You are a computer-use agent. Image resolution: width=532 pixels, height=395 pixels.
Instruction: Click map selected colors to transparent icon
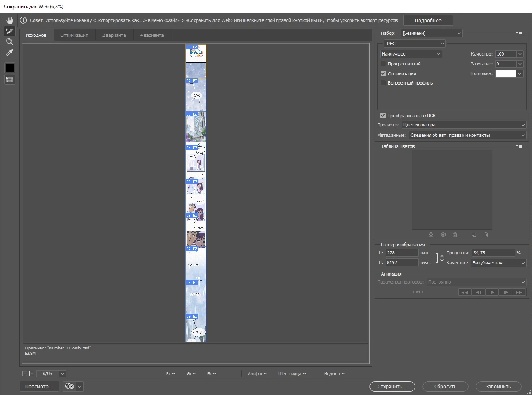tap(431, 235)
